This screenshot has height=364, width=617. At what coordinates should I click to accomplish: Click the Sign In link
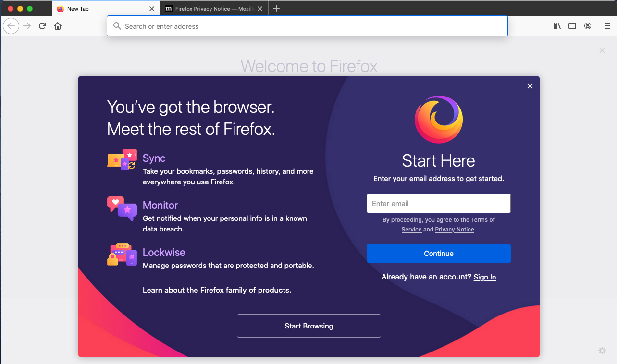485,277
